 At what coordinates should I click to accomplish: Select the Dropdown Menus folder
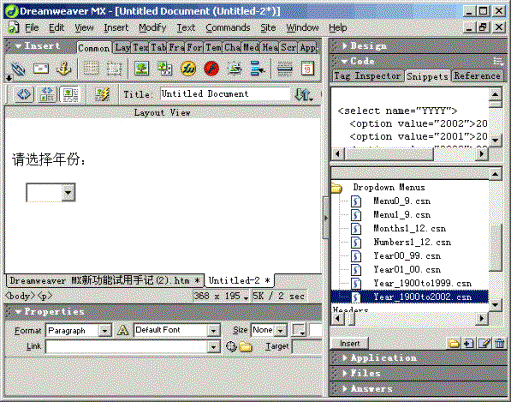click(389, 187)
